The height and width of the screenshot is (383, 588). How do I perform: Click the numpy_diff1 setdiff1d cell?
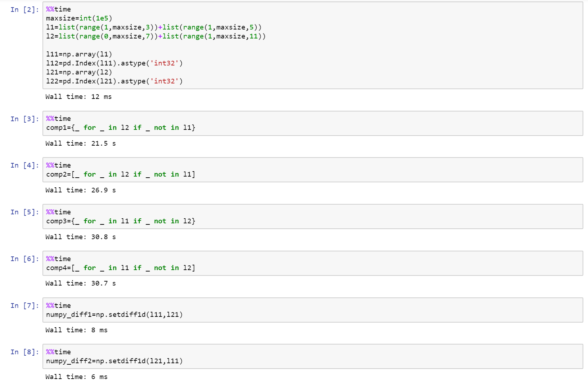click(x=313, y=310)
